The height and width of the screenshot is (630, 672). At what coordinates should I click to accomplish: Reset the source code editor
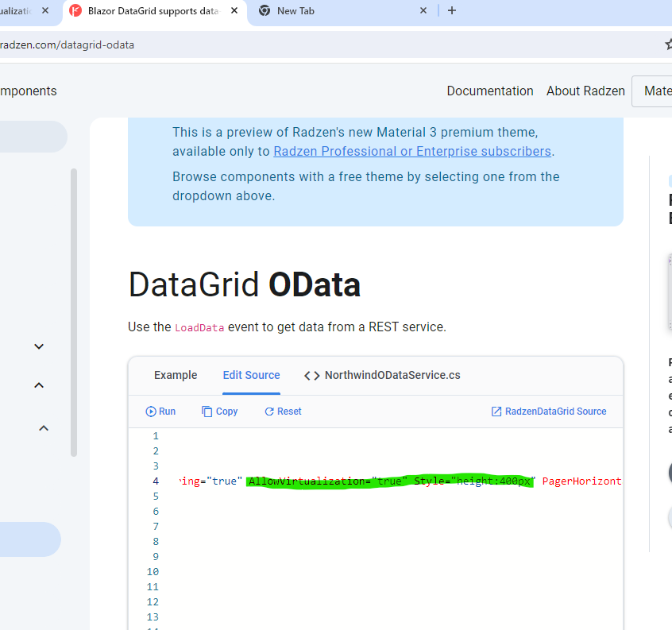point(283,412)
